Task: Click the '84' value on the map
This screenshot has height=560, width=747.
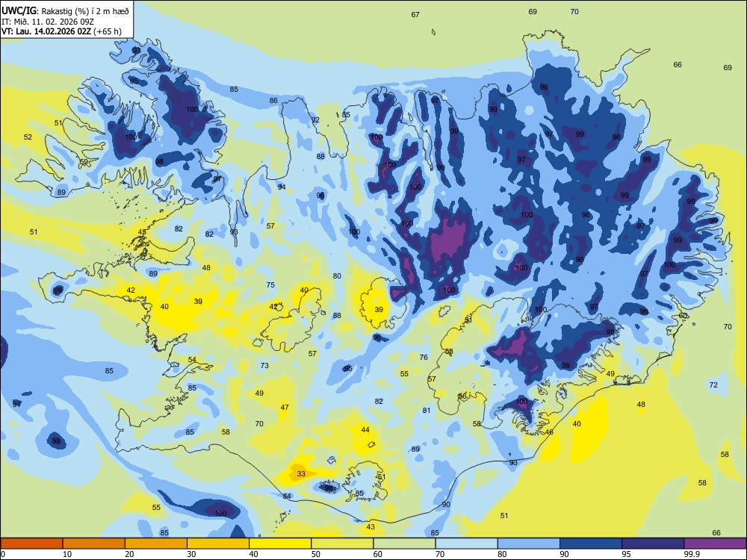Action: point(287,497)
